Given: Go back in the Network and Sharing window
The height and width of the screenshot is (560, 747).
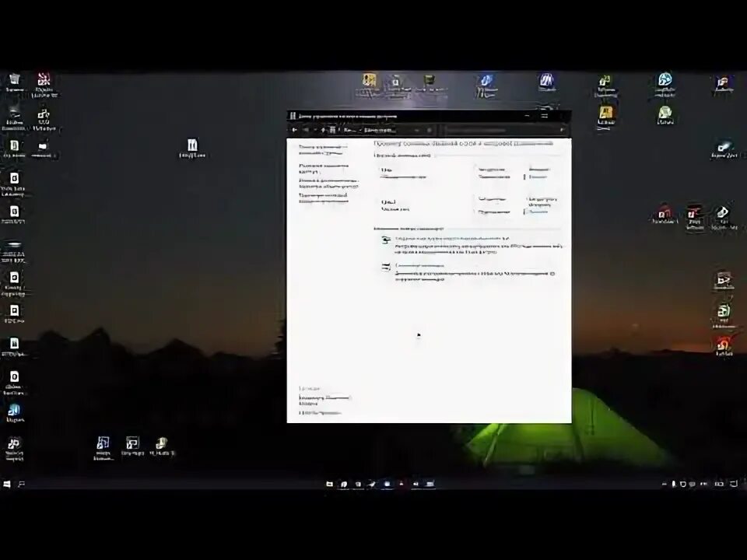Looking at the screenshot, I should coord(294,130).
